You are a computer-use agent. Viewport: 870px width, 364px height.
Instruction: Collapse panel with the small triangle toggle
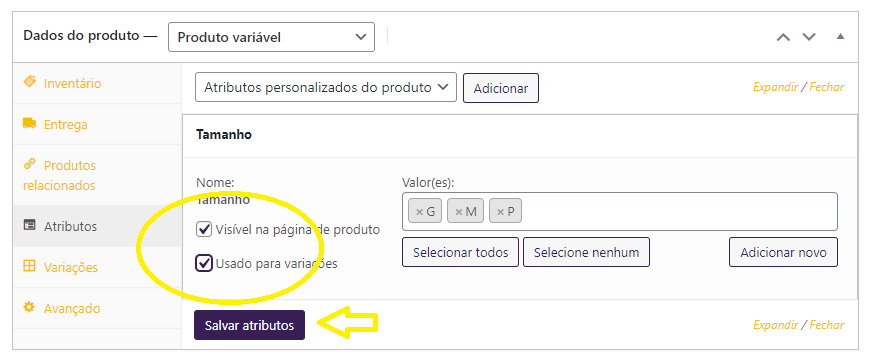840,37
